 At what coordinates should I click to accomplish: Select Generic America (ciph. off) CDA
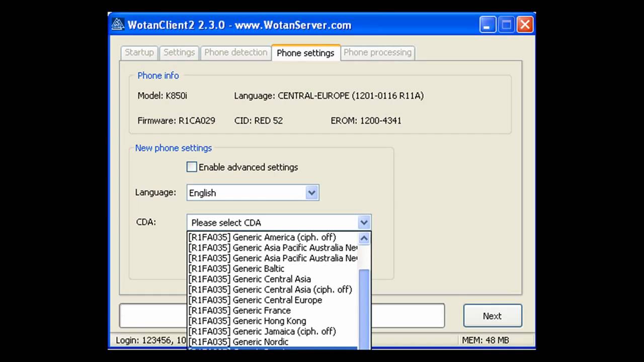[272, 237]
